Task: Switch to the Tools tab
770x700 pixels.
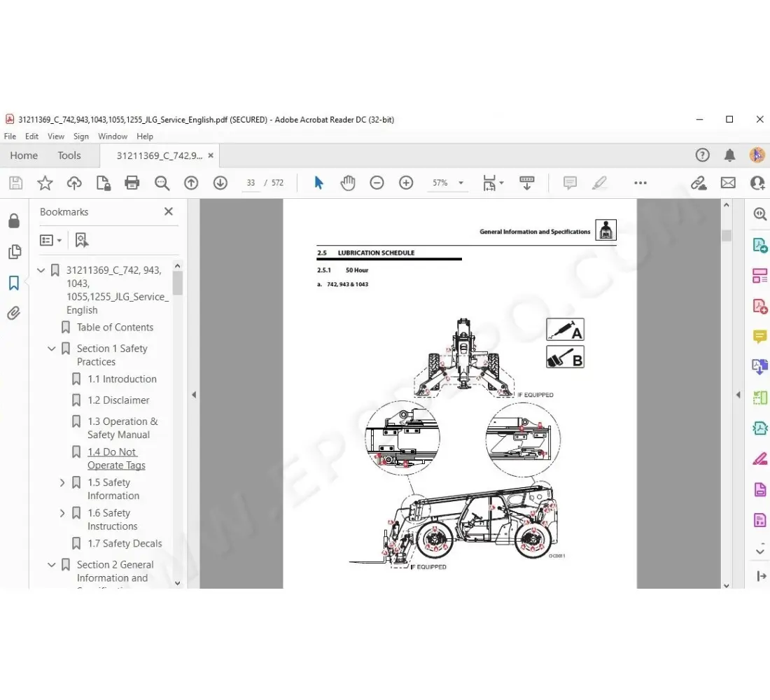Action: point(69,155)
